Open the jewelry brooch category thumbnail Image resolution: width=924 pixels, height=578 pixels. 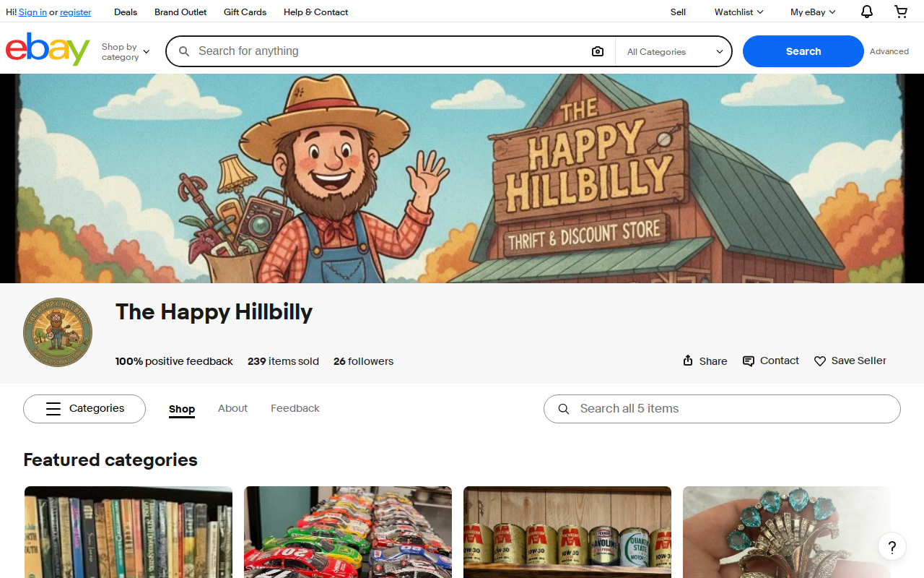coord(787,532)
